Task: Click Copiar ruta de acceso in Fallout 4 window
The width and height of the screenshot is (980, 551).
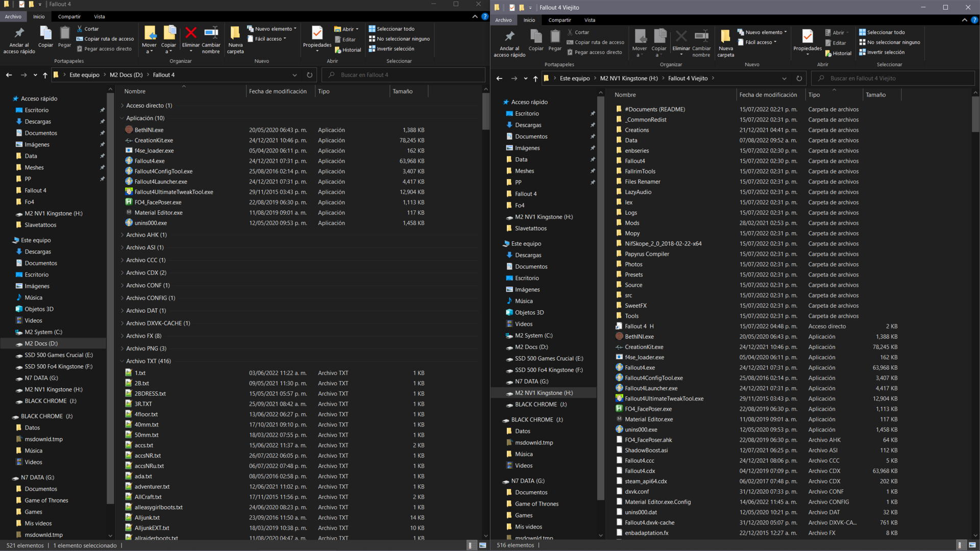Action: click(105, 39)
